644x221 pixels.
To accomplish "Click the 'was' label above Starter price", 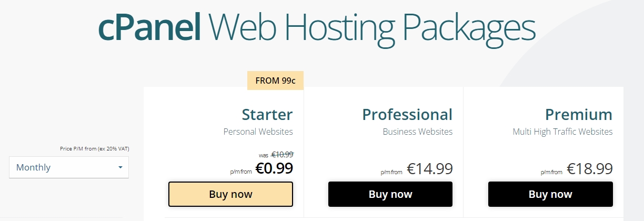I will pyautogui.click(x=264, y=156).
